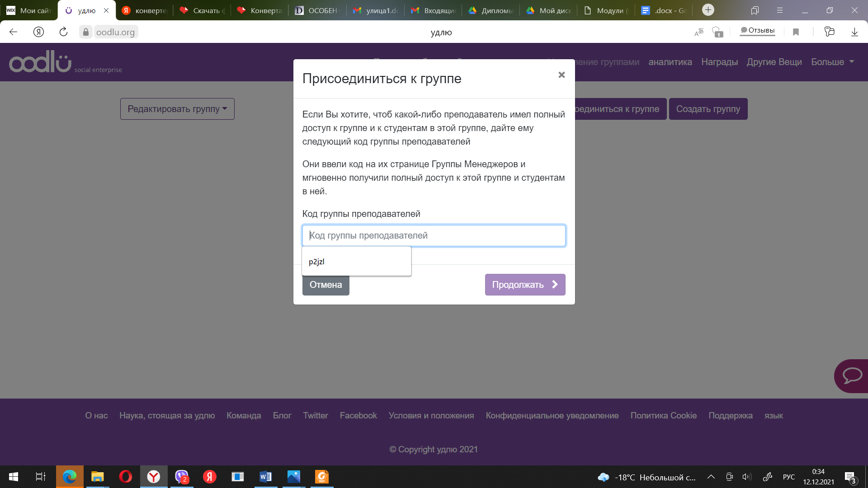Open the bookmark icon in address bar
The width and height of the screenshot is (868, 488).
(x=796, y=32)
